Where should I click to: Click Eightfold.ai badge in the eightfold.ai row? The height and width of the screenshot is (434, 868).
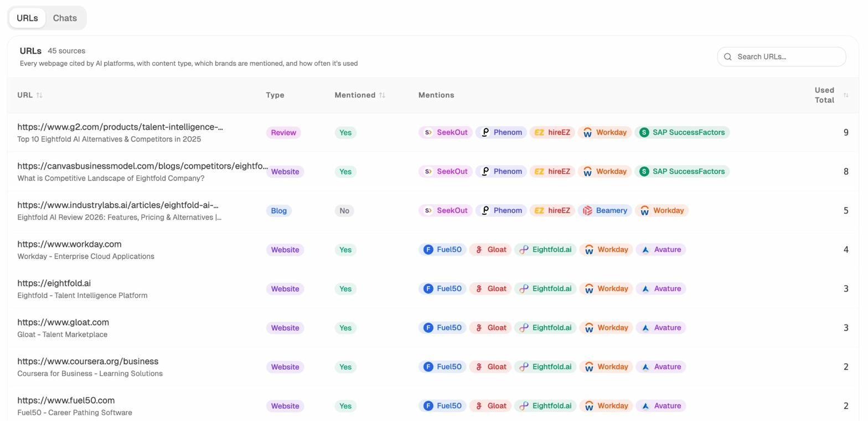click(545, 289)
